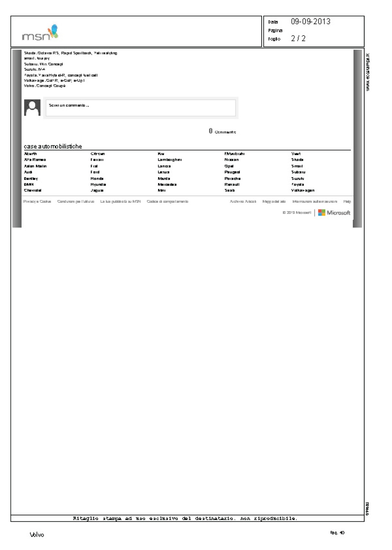The image size is (392, 550).
Task: Open the Jaguar brand link
Action: click(x=97, y=191)
